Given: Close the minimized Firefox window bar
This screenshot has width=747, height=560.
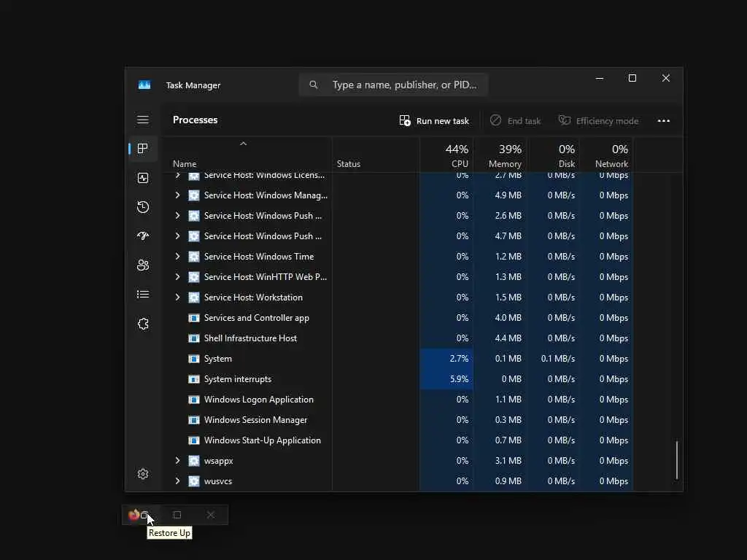Looking at the screenshot, I should [211, 515].
